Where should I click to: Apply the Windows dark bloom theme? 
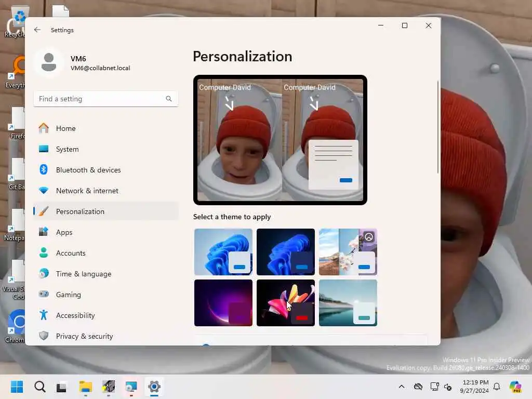(286, 252)
